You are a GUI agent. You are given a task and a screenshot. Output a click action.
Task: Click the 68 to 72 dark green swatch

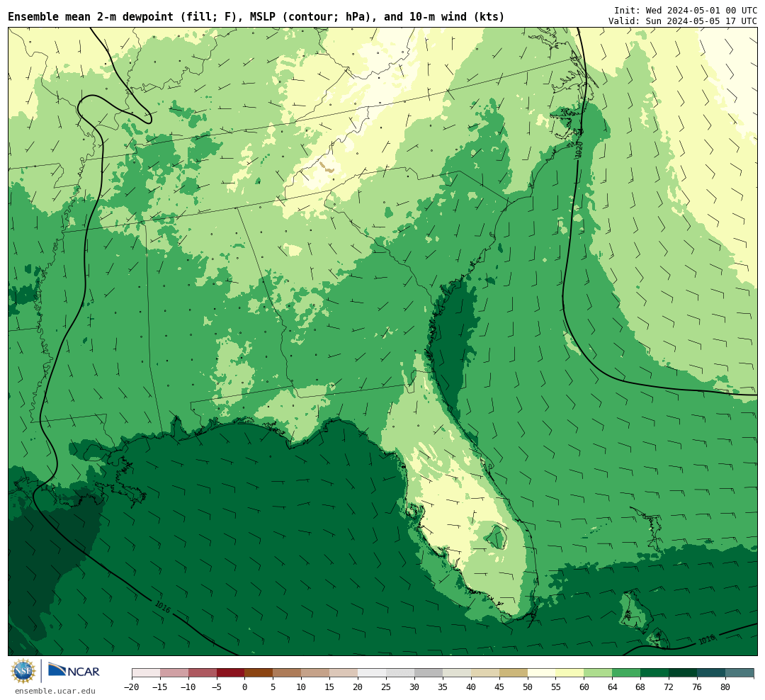(x=655, y=673)
